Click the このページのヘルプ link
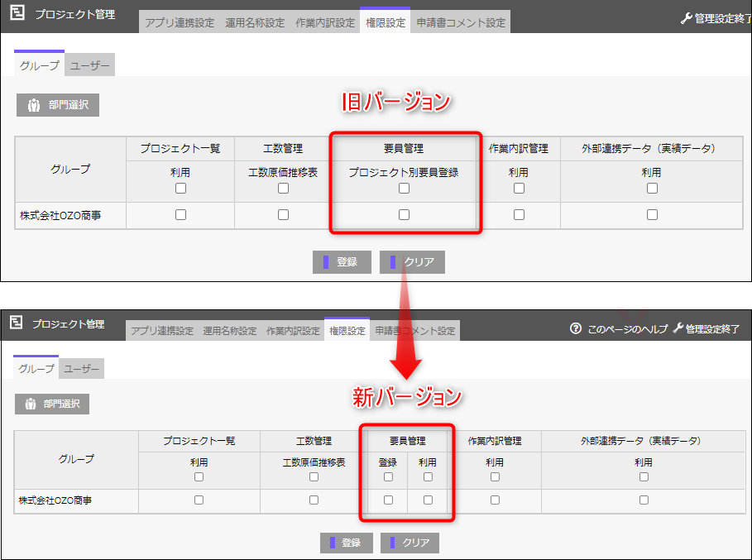This screenshot has height=560, width=752. point(627,328)
